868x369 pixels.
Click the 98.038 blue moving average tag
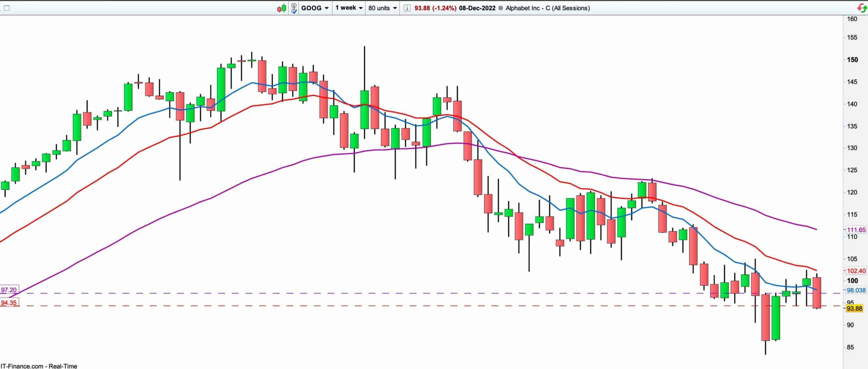(856, 290)
